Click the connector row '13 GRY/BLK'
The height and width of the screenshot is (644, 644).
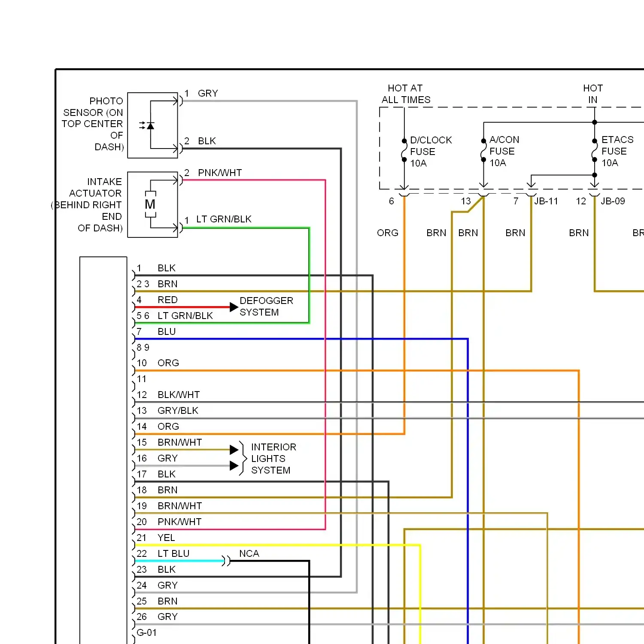[x=167, y=410]
